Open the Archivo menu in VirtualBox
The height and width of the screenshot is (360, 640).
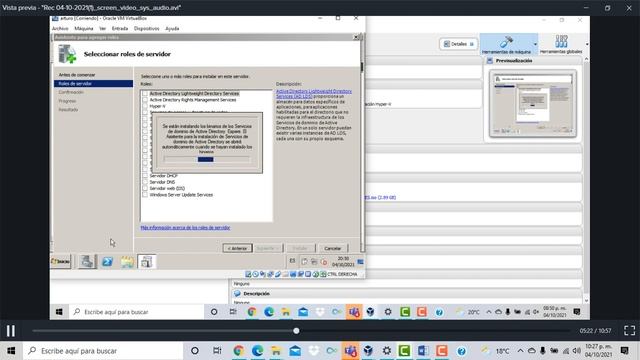pyautogui.click(x=60, y=29)
